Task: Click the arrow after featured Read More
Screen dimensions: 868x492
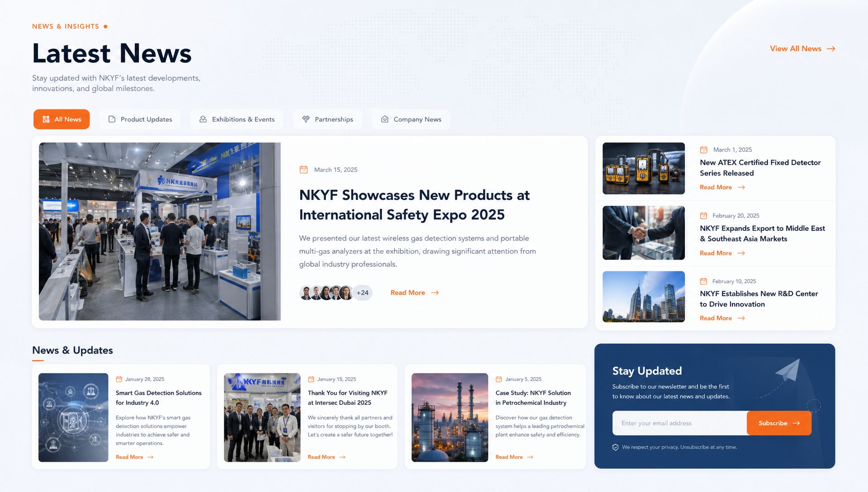Action: [435, 293]
